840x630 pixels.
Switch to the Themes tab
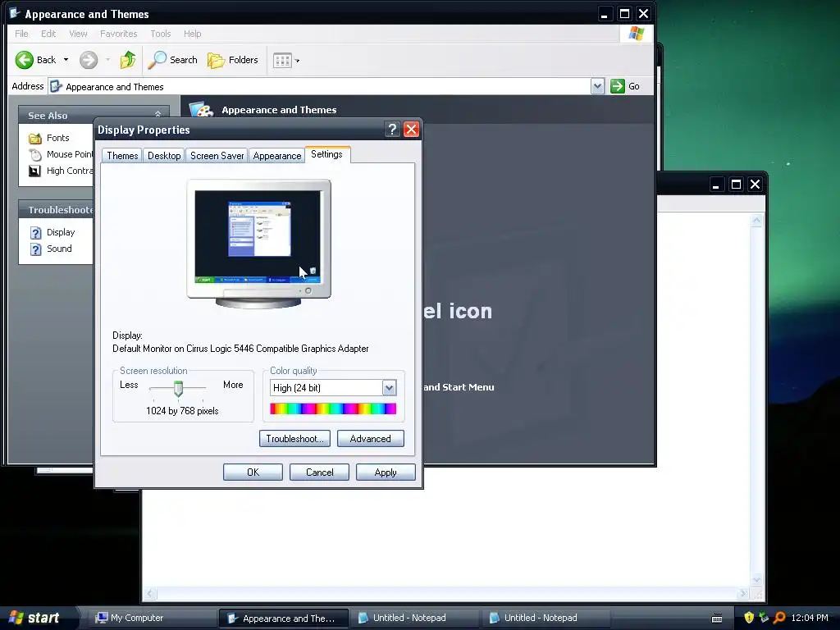coord(122,155)
